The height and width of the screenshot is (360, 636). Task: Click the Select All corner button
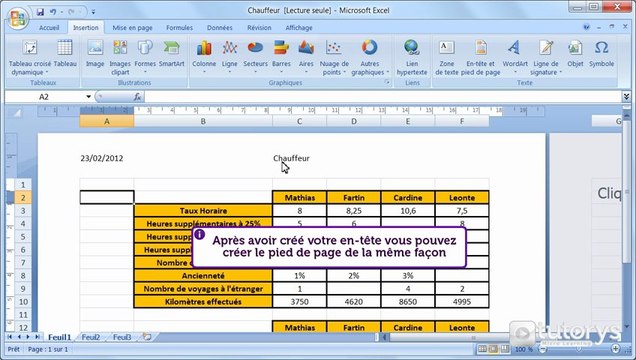click(x=16, y=114)
